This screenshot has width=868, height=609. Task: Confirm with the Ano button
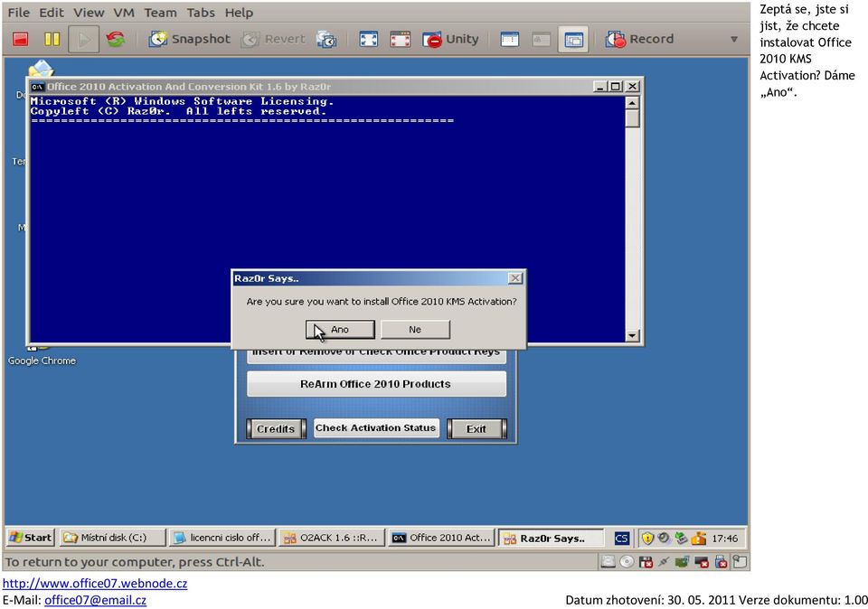pyautogui.click(x=340, y=330)
